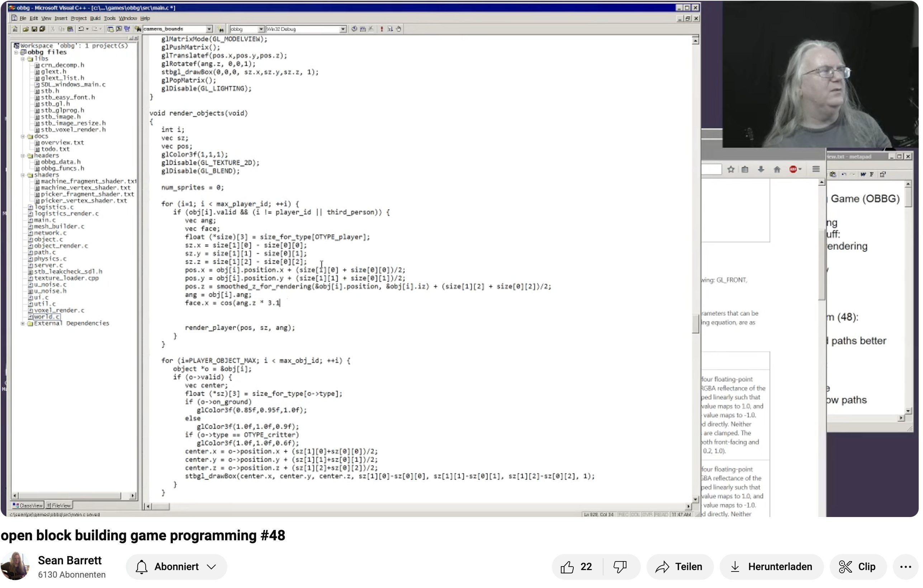Click the Open file toolbar icon

(26, 29)
